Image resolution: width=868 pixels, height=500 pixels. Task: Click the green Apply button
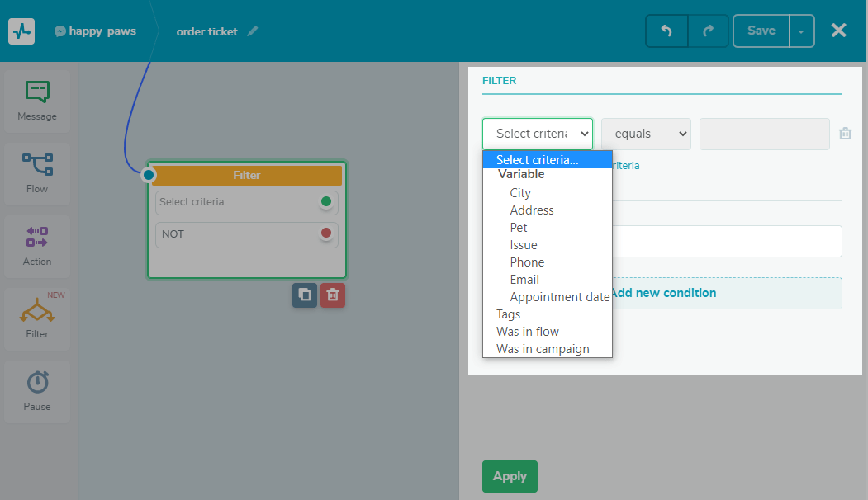[x=510, y=476]
